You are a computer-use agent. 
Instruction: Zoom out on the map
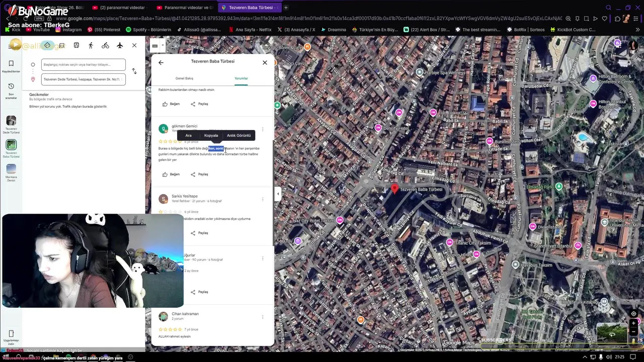click(x=633, y=332)
